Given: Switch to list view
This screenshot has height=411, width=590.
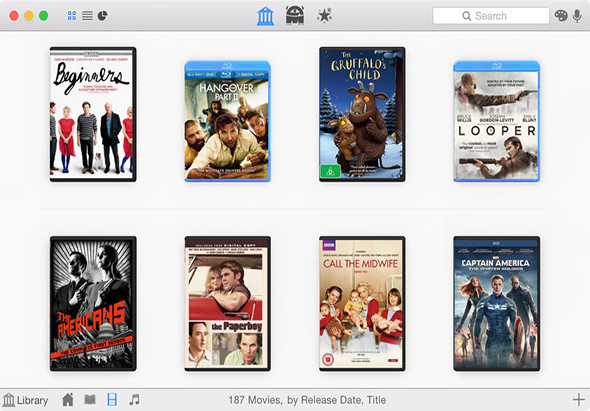Looking at the screenshot, I should coord(87,15).
